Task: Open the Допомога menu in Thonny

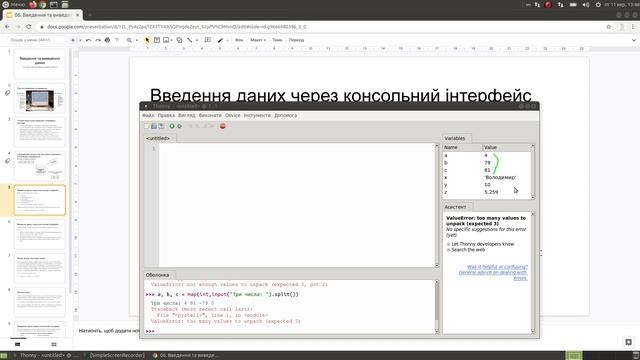Action: pyautogui.click(x=285, y=116)
